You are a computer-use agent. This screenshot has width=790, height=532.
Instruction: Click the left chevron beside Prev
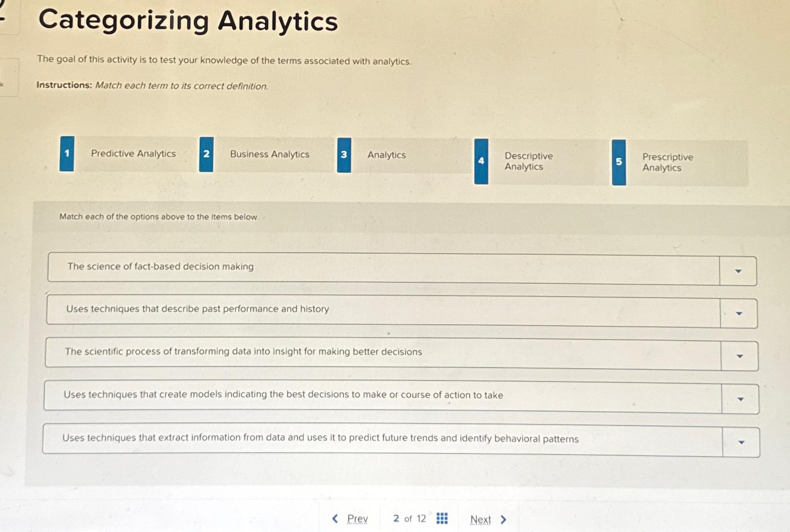[335, 518]
